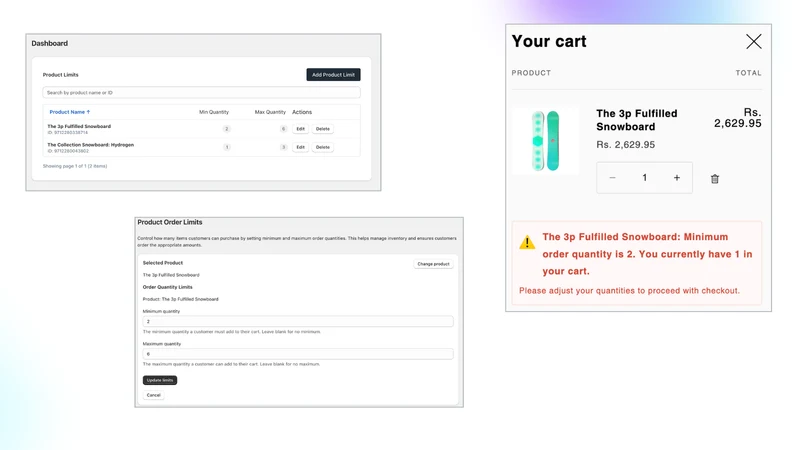Click Update limits button
Screen dimensions: 800x450
coord(160,380)
